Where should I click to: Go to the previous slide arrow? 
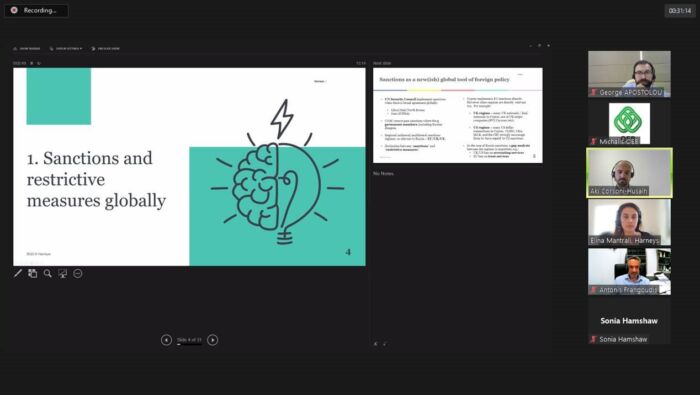166,340
